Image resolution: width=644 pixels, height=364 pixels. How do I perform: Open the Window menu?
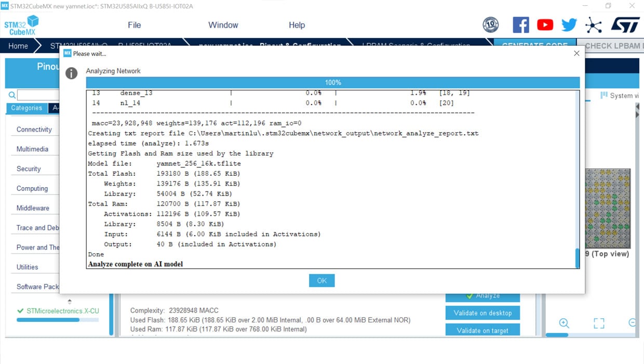tap(223, 25)
